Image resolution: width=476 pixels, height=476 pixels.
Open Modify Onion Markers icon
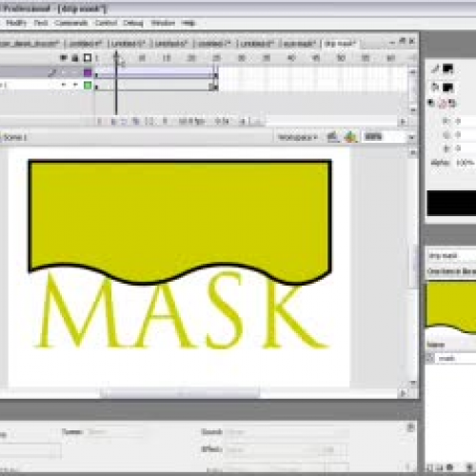[x=149, y=121]
